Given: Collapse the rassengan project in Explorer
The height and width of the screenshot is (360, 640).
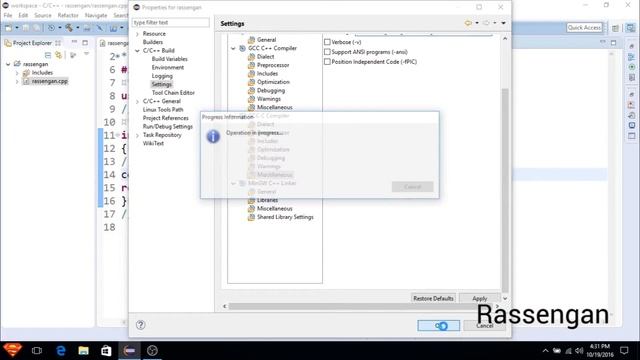Looking at the screenshot, I should pos(8,64).
